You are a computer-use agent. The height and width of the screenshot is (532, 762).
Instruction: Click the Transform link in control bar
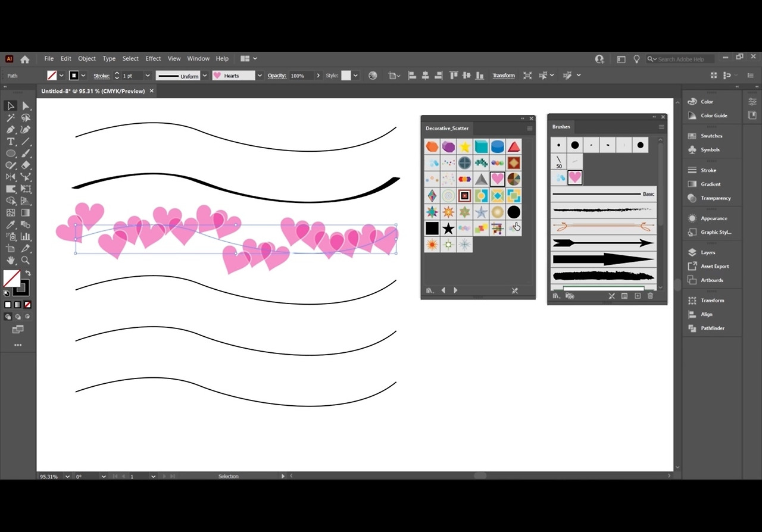(504, 76)
